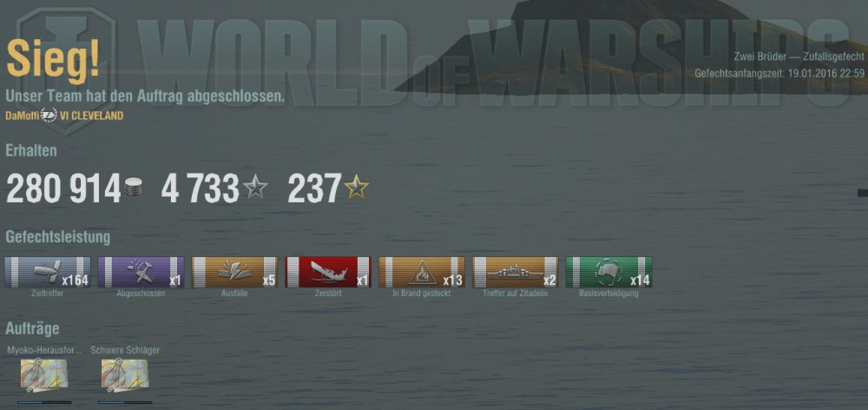The height and width of the screenshot is (410, 868).
Task: Click the Schwere Schläger progress bar
Action: (x=125, y=403)
